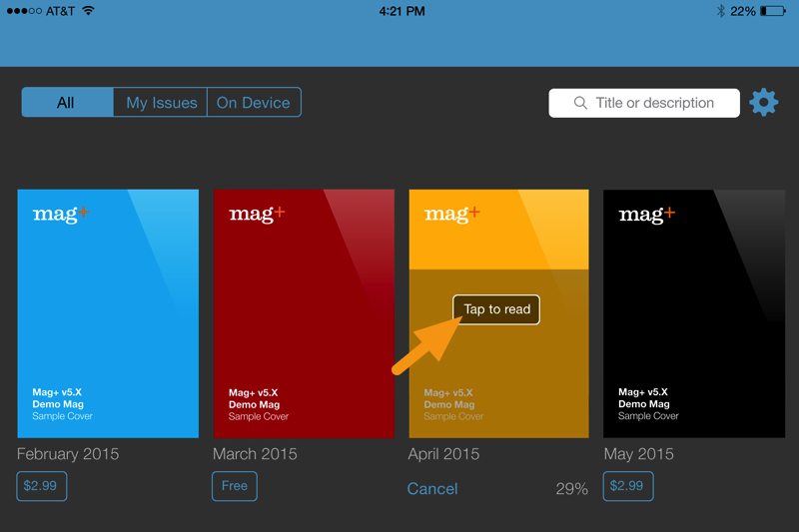Cancel the April 2015 download

point(432,489)
